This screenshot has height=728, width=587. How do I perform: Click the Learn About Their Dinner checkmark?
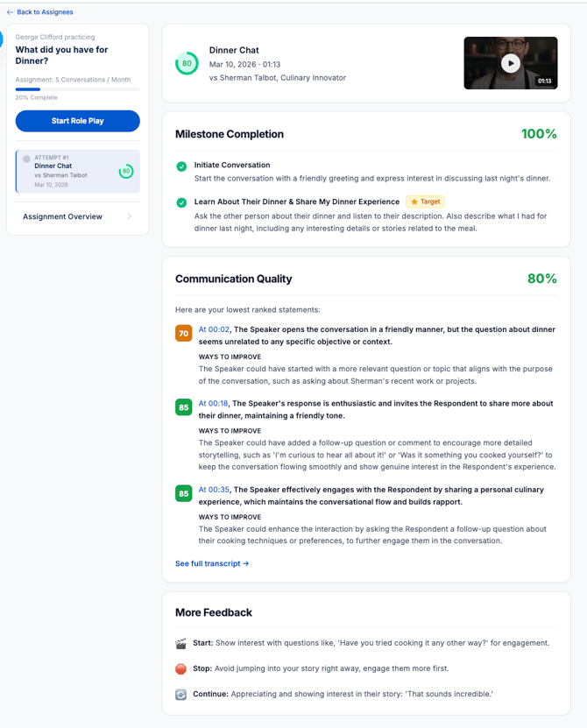coord(181,202)
